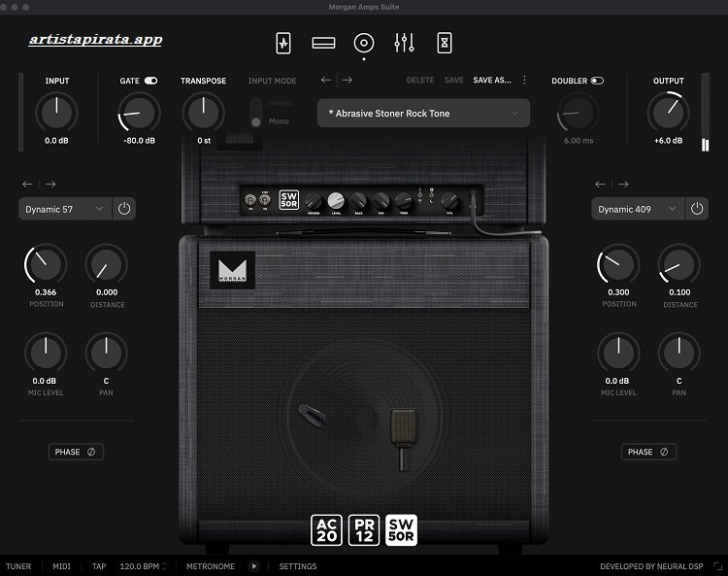Click the DELETE preset button
The width and height of the screenshot is (728, 576).
(420, 80)
